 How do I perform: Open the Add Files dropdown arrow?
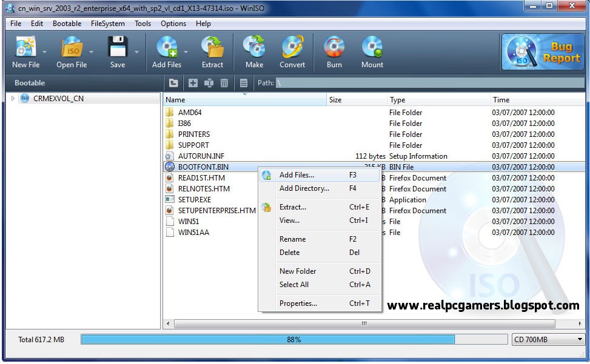click(x=186, y=52)
